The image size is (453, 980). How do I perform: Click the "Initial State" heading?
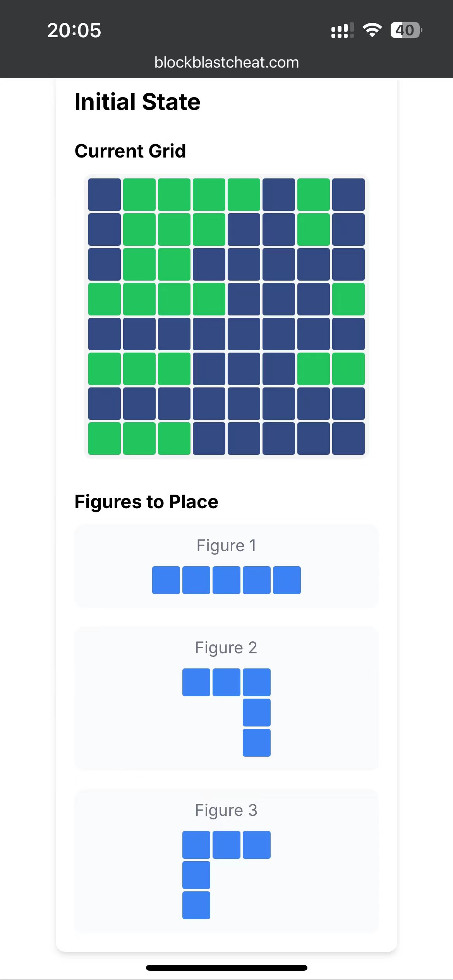point(137,102)
